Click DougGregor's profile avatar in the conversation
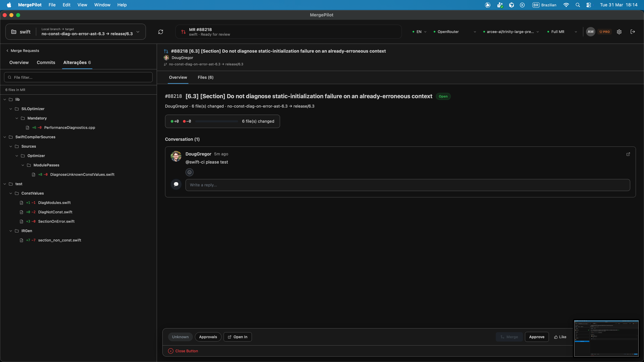The height and width of the screenshot is (362, 644). (176, 156)
